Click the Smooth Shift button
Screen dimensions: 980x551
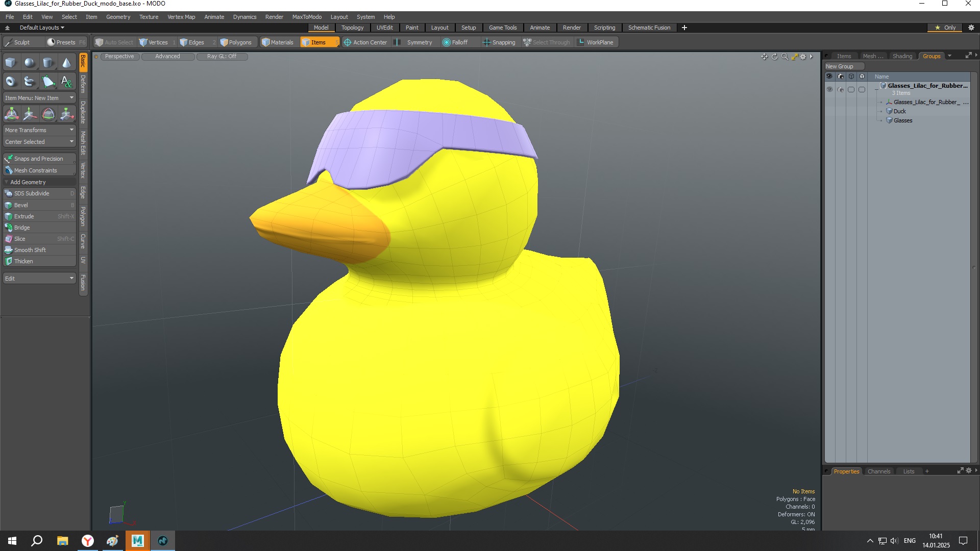[39, 250]
